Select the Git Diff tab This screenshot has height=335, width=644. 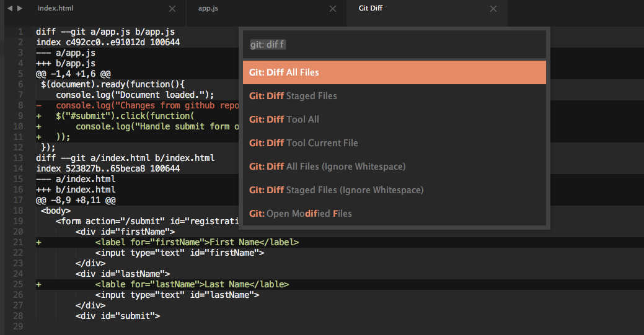(371, 8)
